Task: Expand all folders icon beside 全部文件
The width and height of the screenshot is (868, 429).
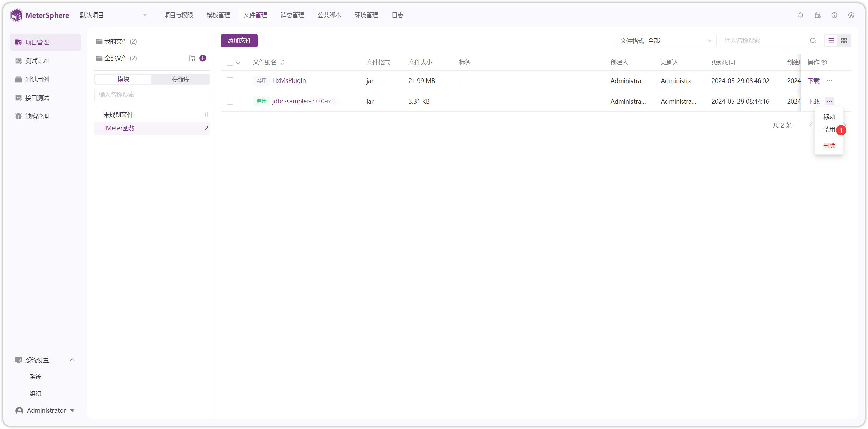Action: pyautogui.click(x=192, y=58)
